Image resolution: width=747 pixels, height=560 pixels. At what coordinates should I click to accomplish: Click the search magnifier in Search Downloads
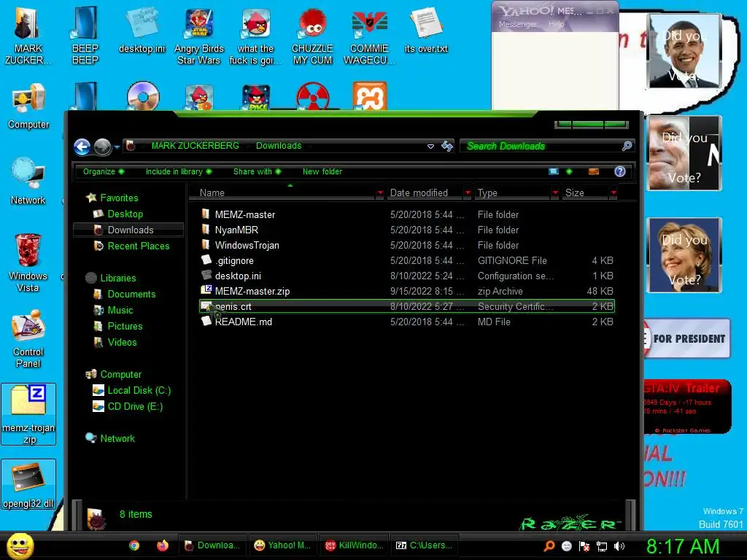[627, 146]
